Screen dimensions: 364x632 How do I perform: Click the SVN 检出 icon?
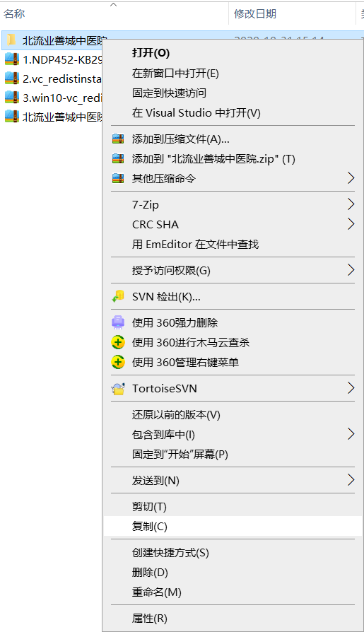point(118,297)
